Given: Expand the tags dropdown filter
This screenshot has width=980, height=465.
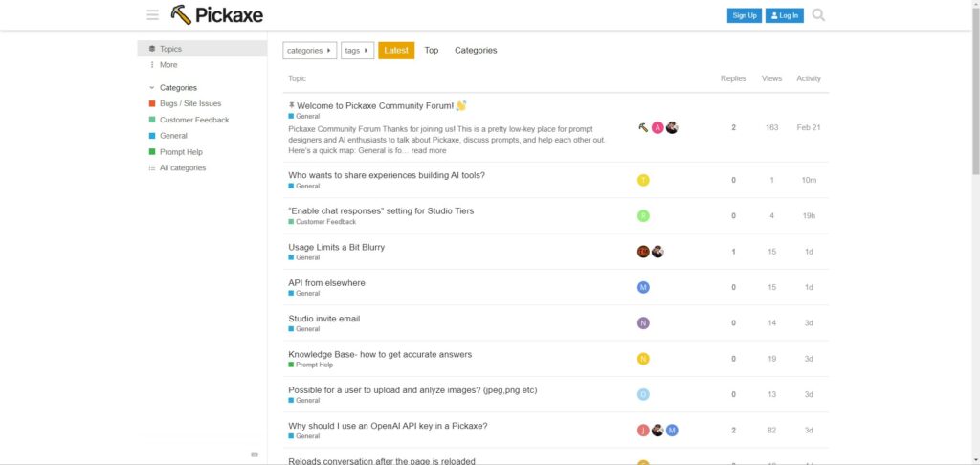Looking at the screenshot, I should click(358, 51).
